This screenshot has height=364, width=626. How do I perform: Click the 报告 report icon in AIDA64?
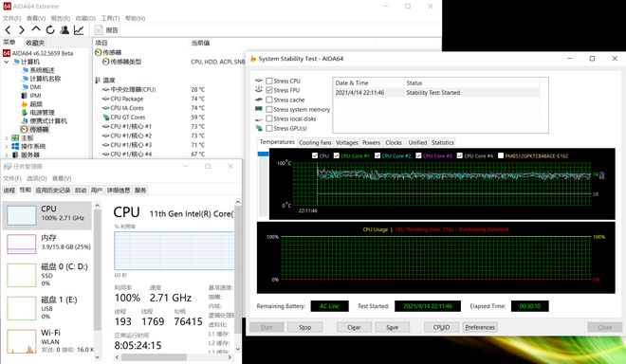pyautogui.click(x=106, y=30)
